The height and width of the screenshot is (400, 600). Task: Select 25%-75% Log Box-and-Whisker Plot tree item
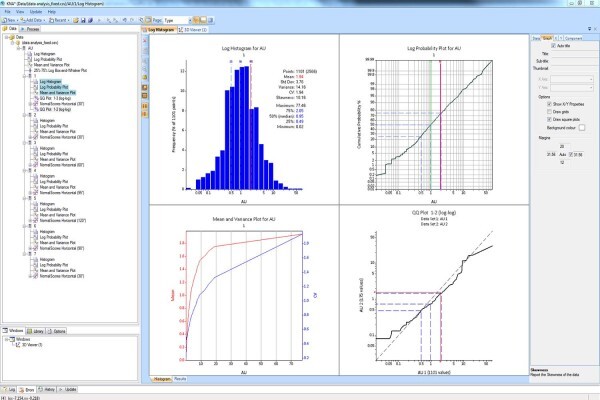pyautogui.click(x=60, y=70)
